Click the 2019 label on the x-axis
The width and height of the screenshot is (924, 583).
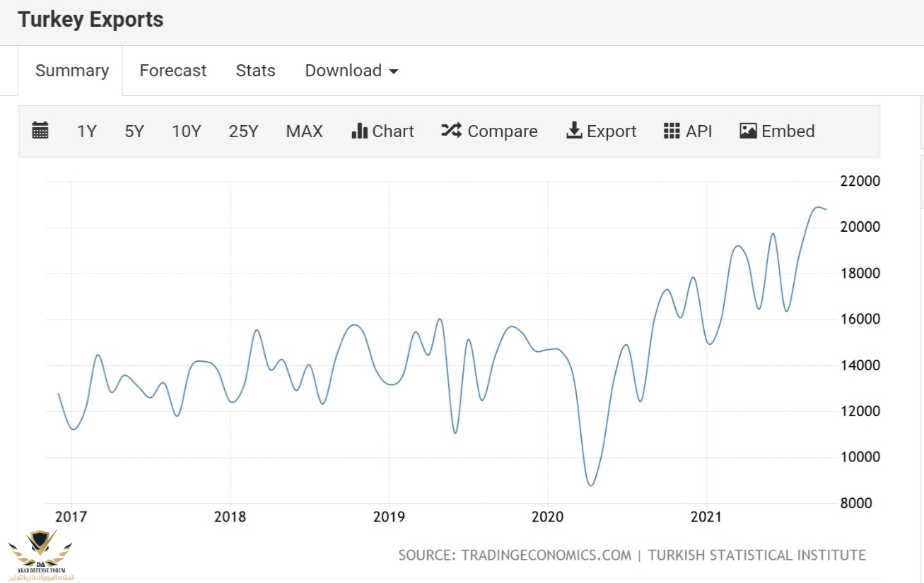point(388,517)
